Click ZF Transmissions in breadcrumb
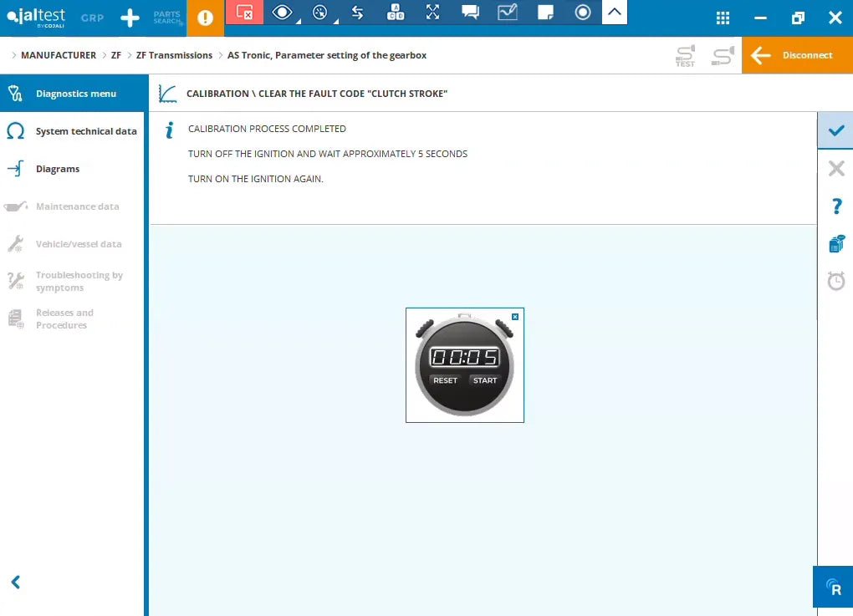This screenshot has width=853, height=616. click(x=174, y=55)
